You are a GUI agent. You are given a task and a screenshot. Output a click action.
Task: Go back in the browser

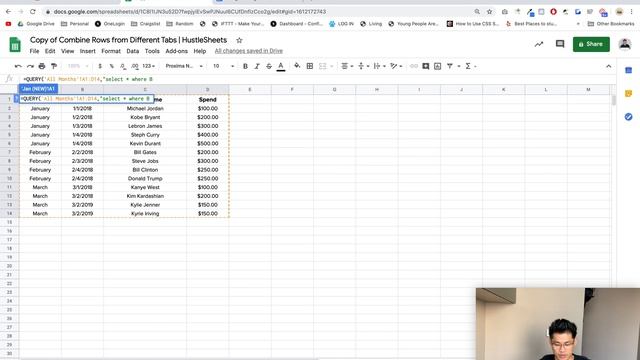point(8,12)
